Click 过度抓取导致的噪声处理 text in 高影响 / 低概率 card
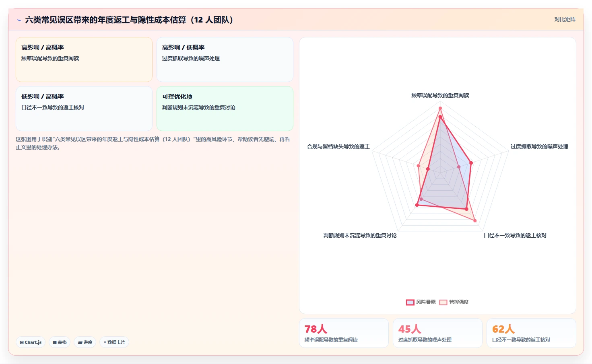Viewport: 592px width, 364px height. click(191, 58)
